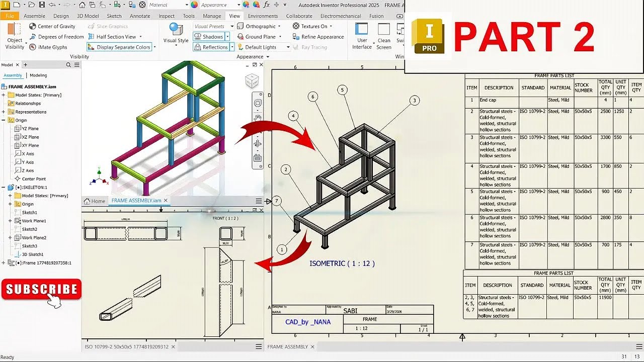Click Refine Appearance

pyautogui.click(x=318, y=37)
